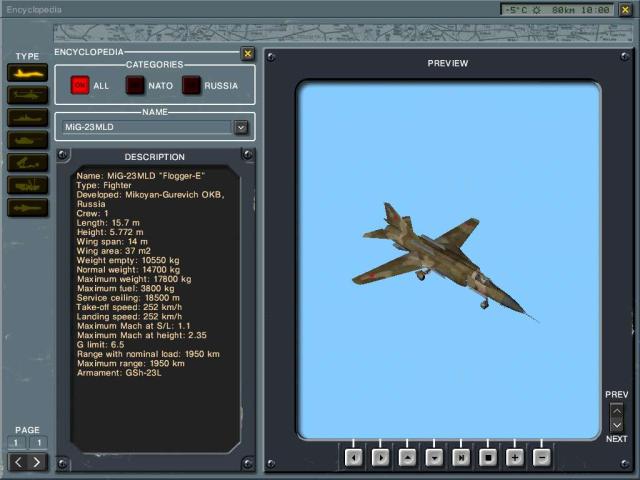Viewport: 640px width, 480px height.
Task: Select the ship type icon
Action: [27, 118]
